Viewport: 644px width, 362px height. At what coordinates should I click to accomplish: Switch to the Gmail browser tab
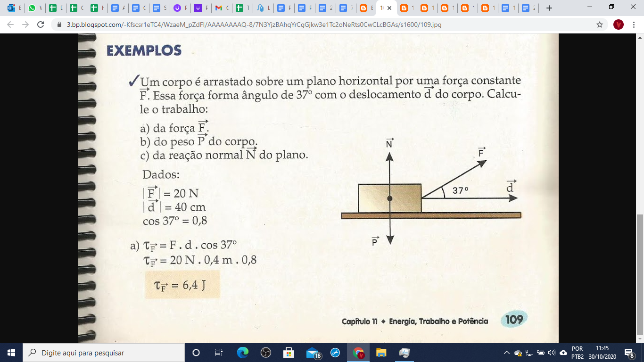click(221, 8)
